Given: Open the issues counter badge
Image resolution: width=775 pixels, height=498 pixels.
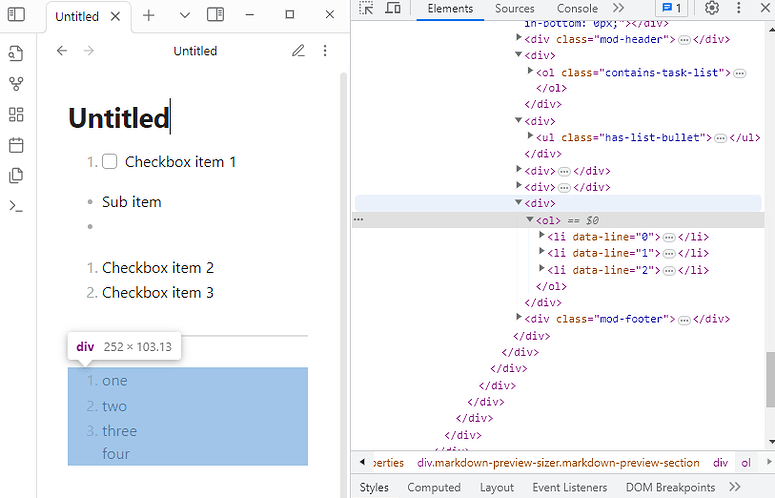Looking at the screenshot, I should tap(672, 8).
